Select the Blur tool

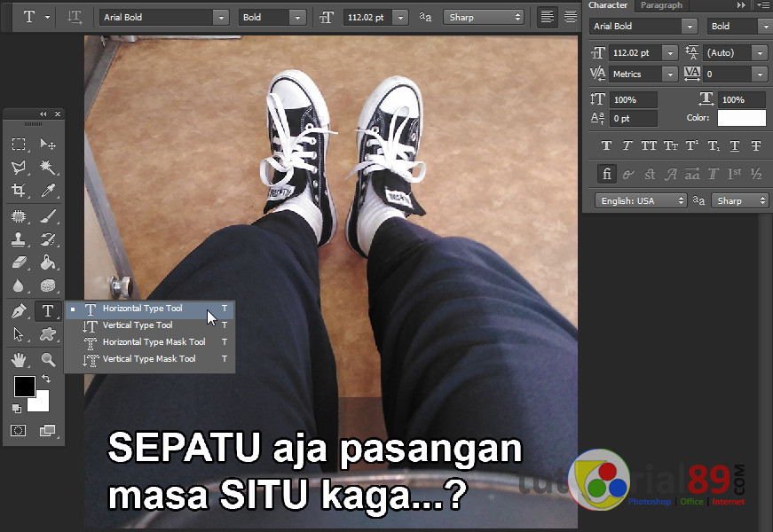tap(19, 286)
